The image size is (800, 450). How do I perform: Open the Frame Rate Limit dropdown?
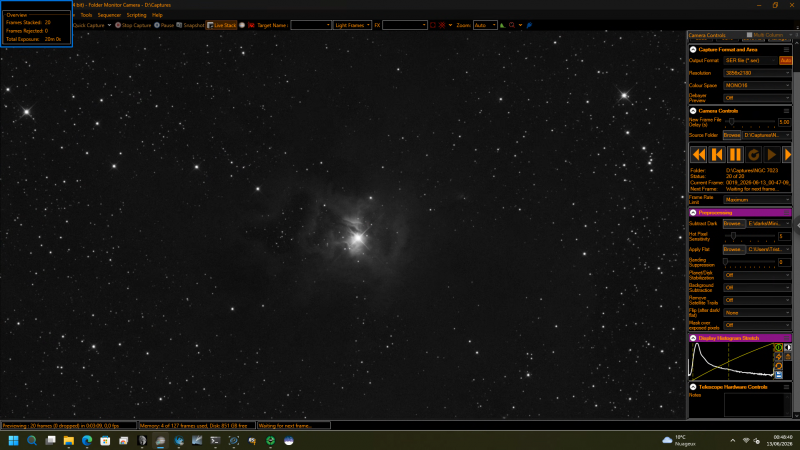click(757, 200)
